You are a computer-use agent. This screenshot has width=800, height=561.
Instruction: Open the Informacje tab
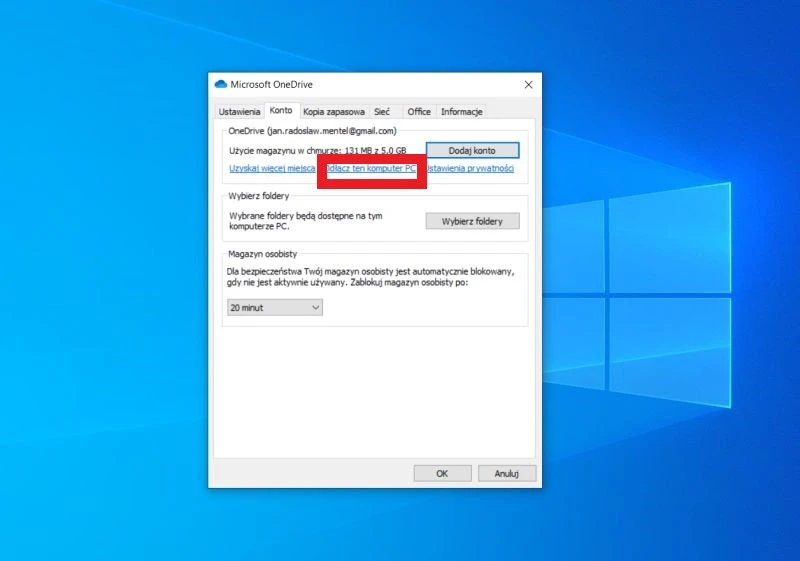[462, 112]
